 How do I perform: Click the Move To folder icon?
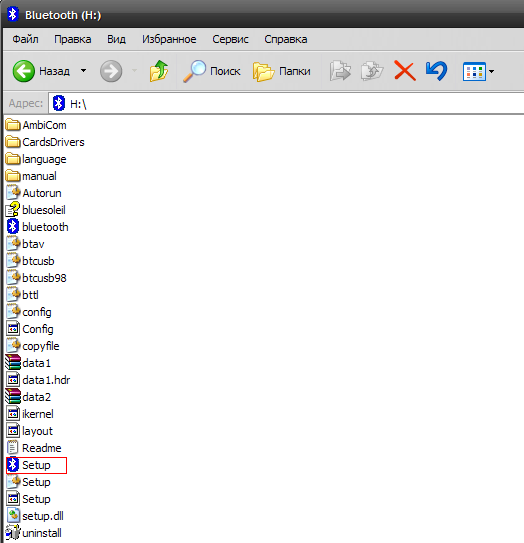[x=340, y=71]
